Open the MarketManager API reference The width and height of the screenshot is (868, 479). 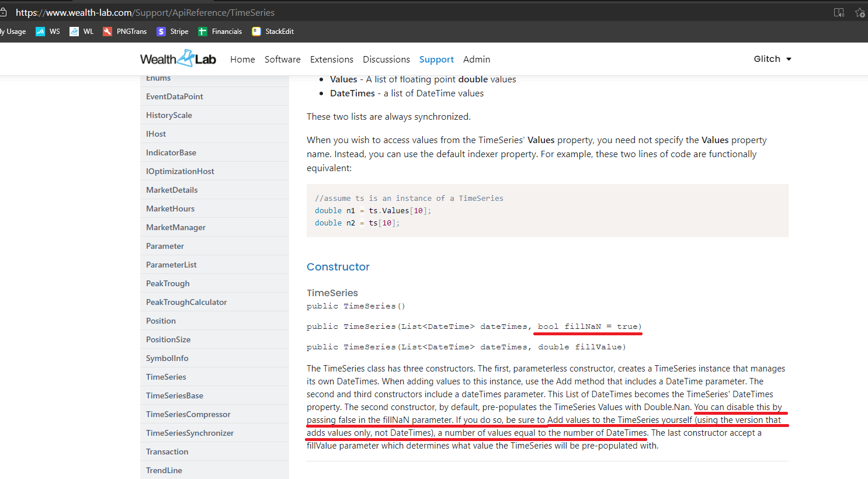coord(175,227)
